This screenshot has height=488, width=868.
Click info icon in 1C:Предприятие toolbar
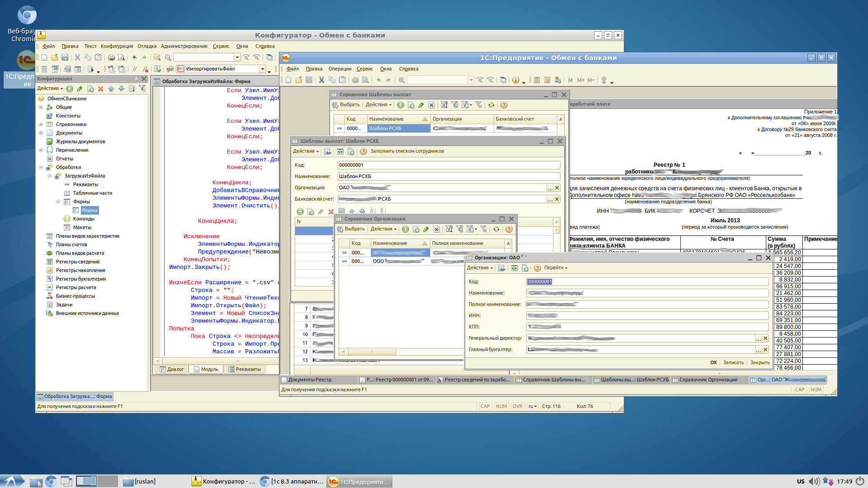(x=516, y=80)
